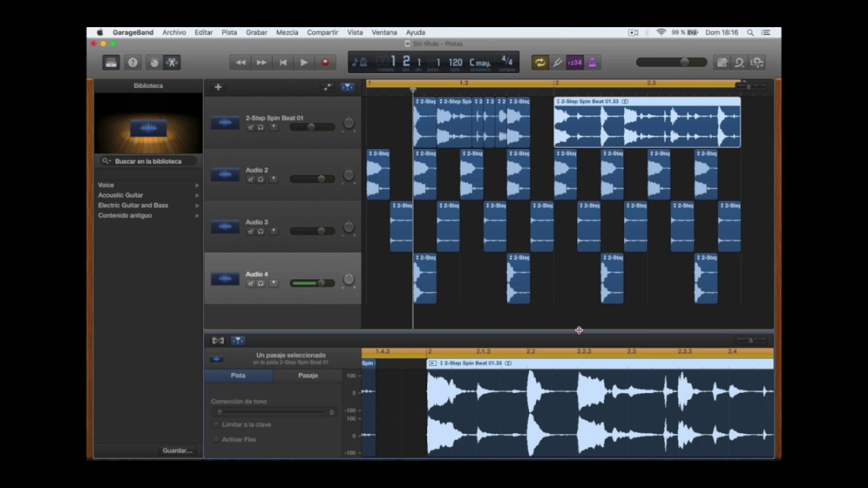Toggle the Cycle loop button
Image resolution: width=868 pixels, height=488 pixels.
point(540,62)
